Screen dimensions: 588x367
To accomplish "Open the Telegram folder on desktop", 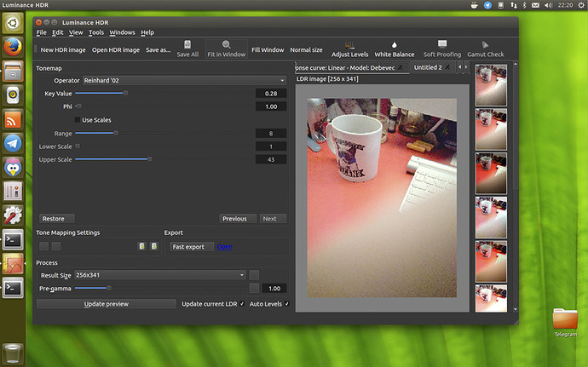I will (x=565, y=323).
